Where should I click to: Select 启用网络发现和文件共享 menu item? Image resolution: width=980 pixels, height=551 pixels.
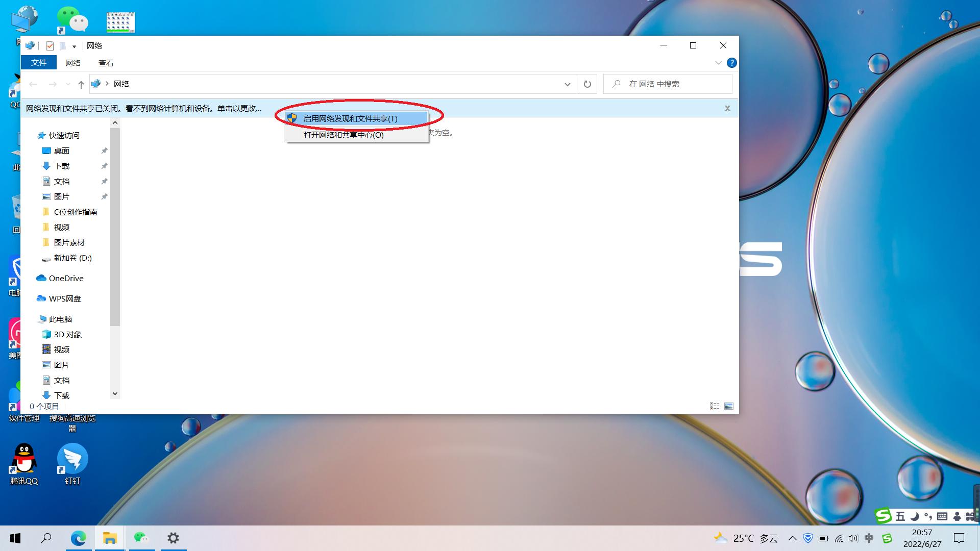click(x=350, y=118)
